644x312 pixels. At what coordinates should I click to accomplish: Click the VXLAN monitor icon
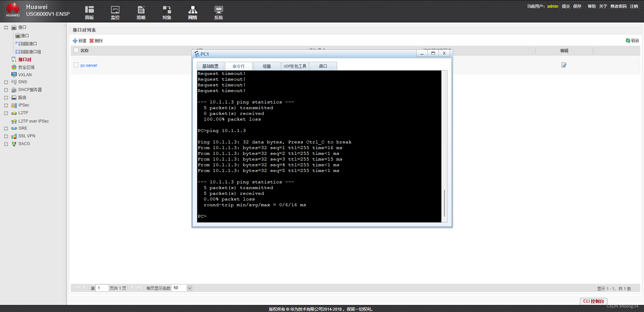click(14, 75)
